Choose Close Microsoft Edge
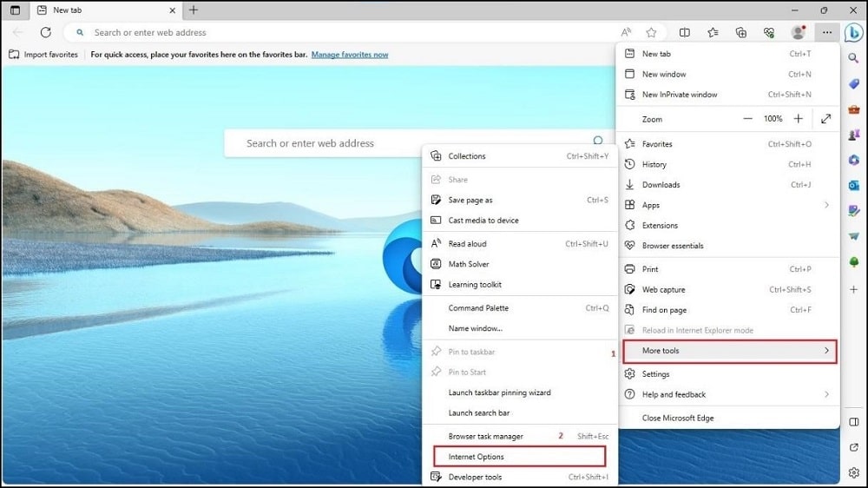Screen dimensions: 868x488 (727, 419)
